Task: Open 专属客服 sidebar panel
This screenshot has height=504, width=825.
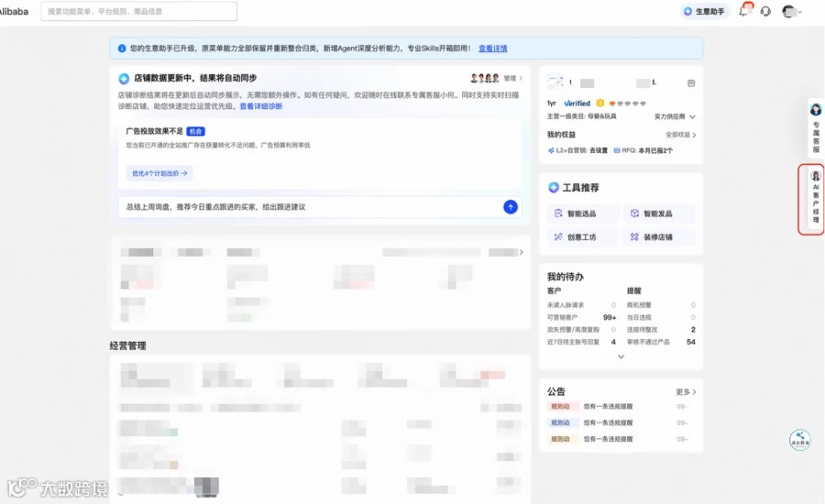Action: tap(815, 129)
